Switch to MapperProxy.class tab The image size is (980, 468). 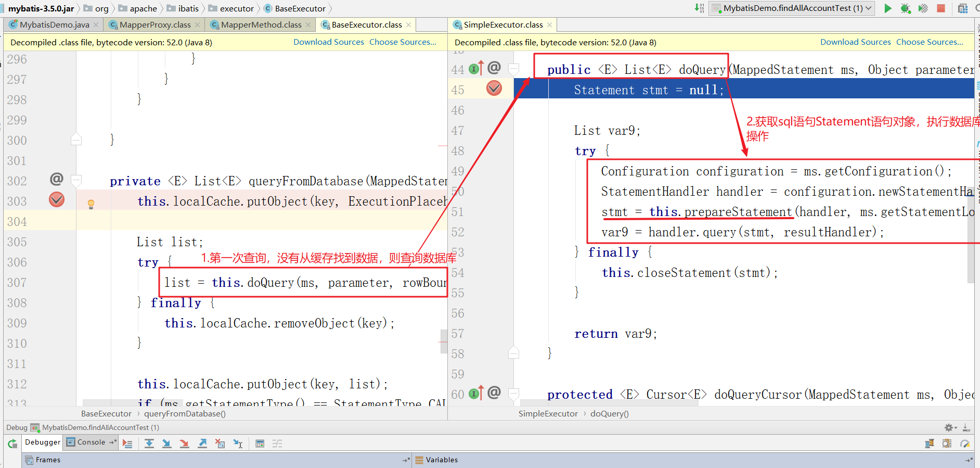155,24
